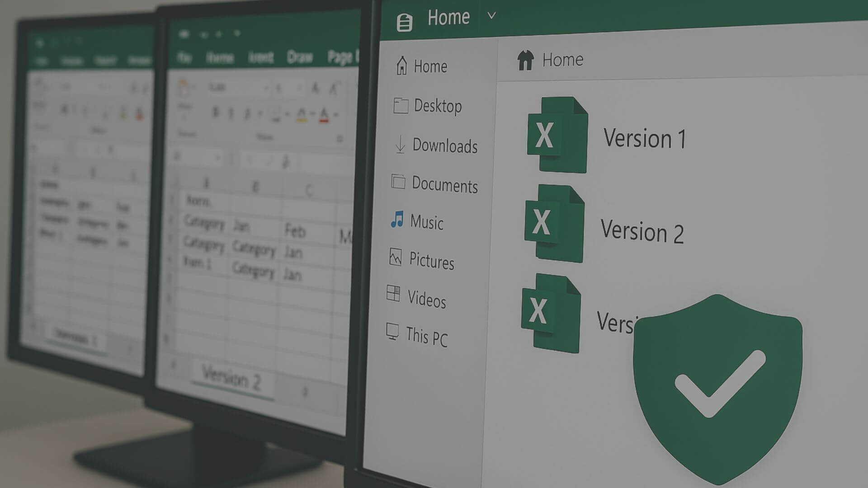868x488 pixels.
Task: Click the Borders icon in middle Excel ribbon
Action: [276, 114]
